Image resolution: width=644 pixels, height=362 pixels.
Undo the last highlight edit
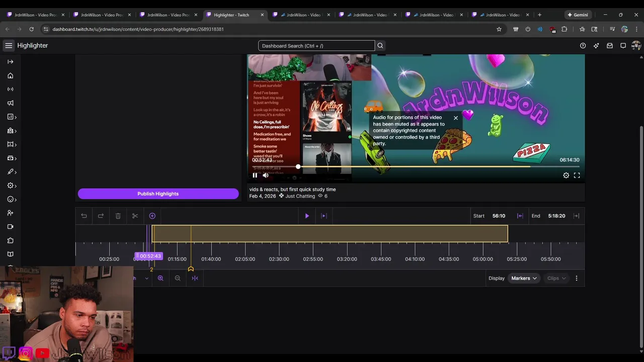84,216
